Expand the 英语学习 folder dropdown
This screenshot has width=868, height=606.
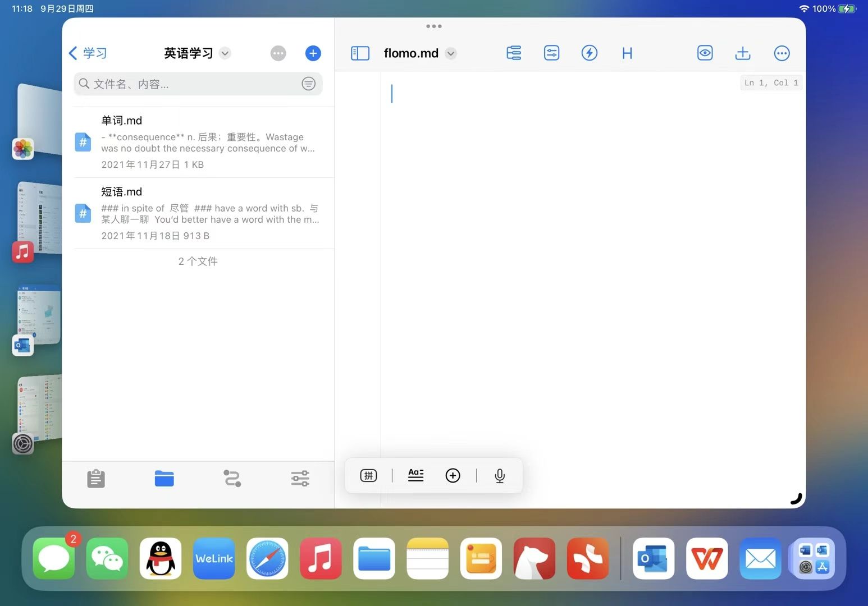click(225, 53)
